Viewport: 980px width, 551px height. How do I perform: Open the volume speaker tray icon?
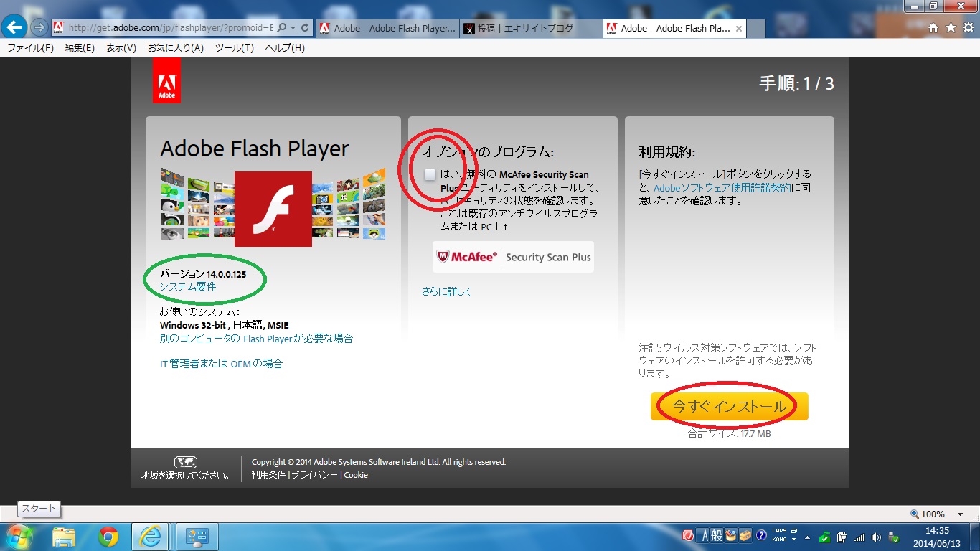coord(877,537)
